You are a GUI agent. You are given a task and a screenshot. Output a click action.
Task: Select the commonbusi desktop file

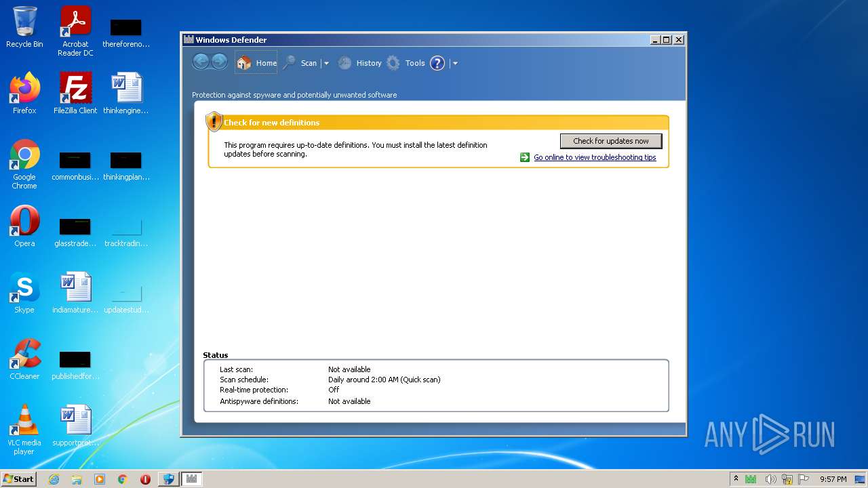tap(75, 164)
